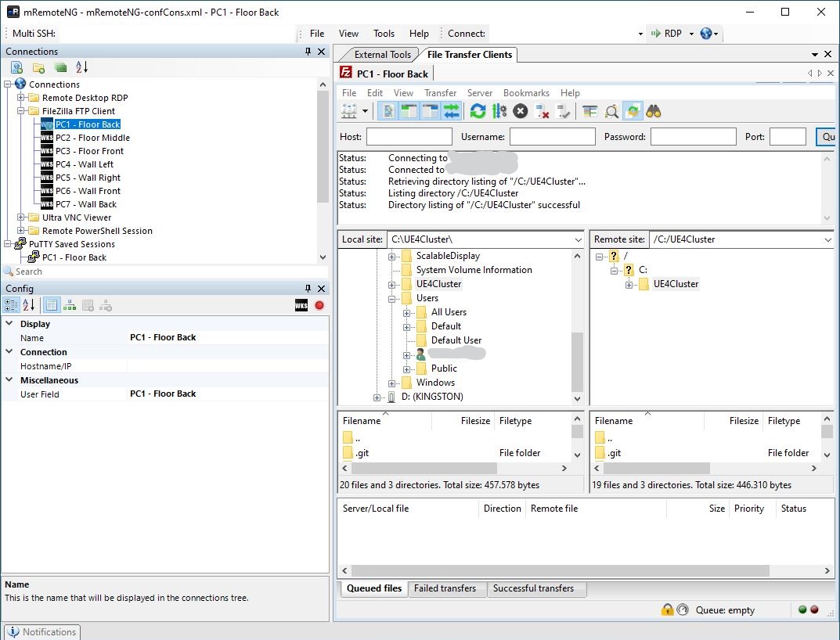
Task: Click the binoculars file search icon
Action: click(654, 111)
